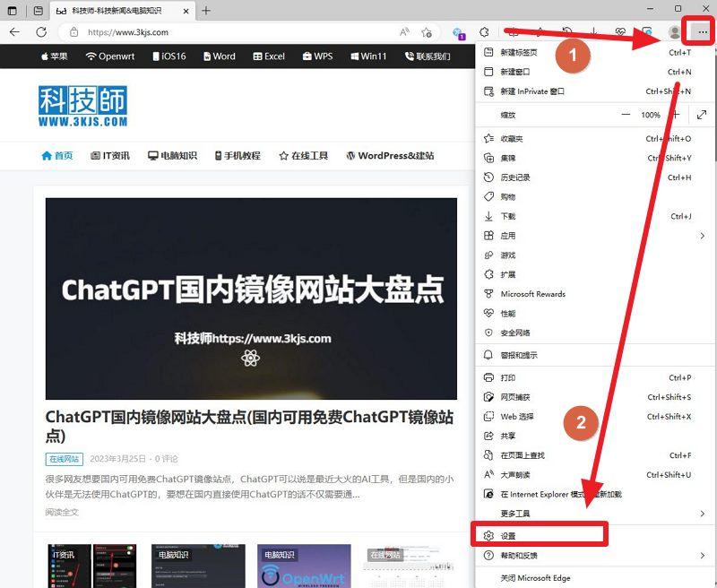Expand the 应用 submenu arrow
Viewport: 717px width, 588px height.
coord(702,236)
